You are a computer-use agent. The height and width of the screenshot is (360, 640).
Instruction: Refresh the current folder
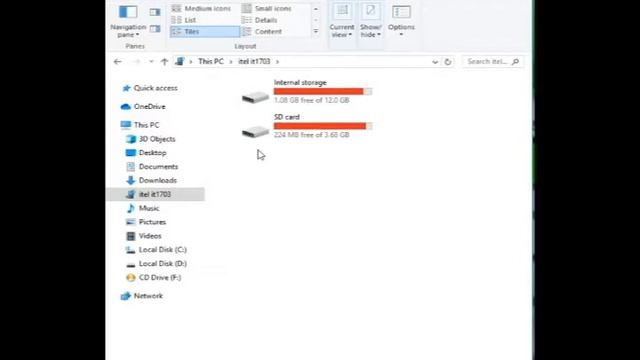point(448,62)
